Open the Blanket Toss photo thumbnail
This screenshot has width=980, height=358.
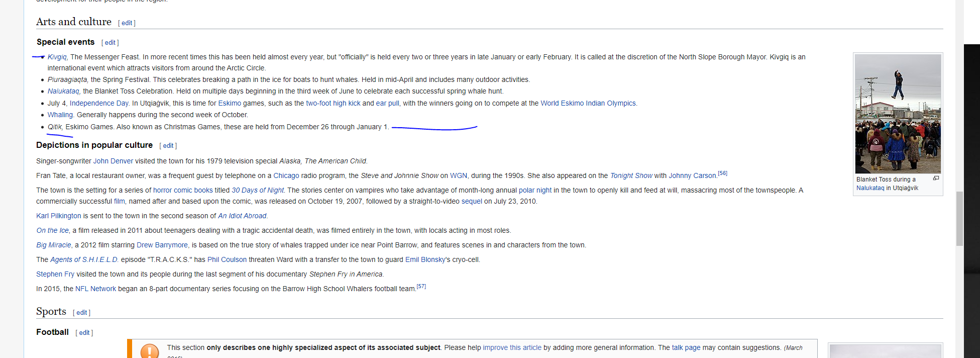pos(898,114)
